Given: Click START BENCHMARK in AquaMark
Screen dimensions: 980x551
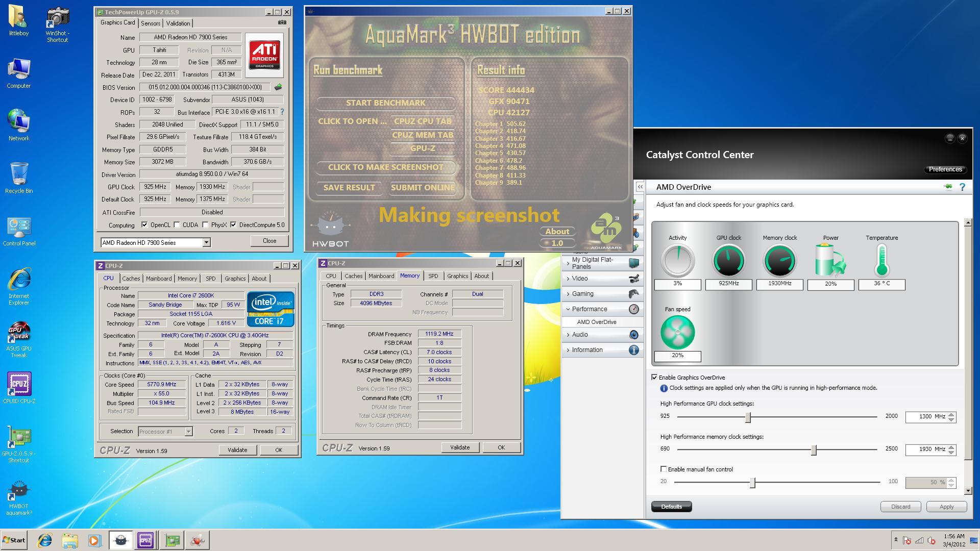Looking at the screenshot, I should tap(385, 103).
